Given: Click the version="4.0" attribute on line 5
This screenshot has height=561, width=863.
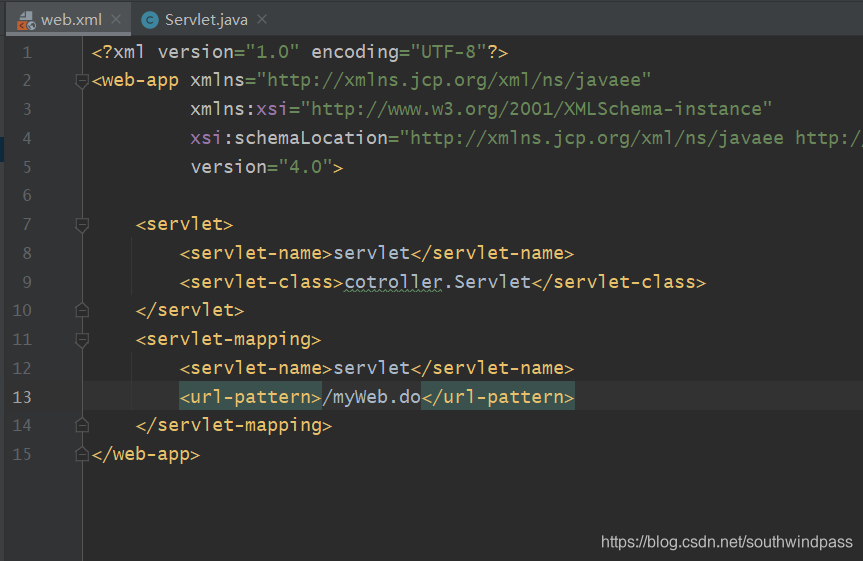Looking at the screenshot, I should point(261,167).
